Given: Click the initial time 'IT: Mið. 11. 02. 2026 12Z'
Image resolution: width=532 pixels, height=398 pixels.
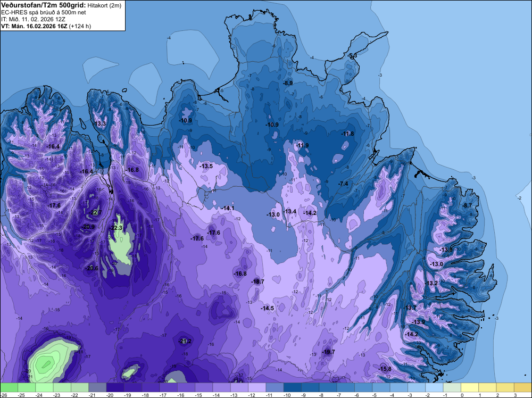Looking at the screenshot, I should tap(33, 19).
